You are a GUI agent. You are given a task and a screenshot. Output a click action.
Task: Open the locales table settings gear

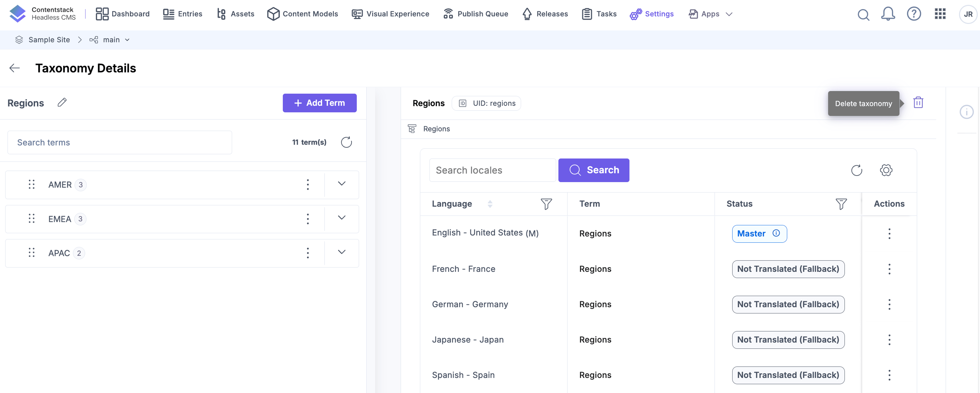(886, 170)
